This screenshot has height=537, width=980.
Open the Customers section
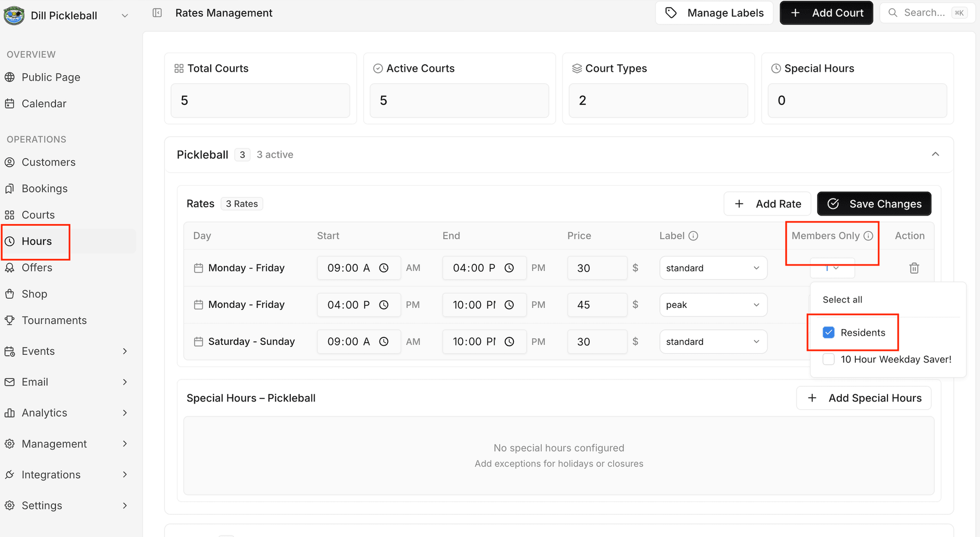click(48, 162)
